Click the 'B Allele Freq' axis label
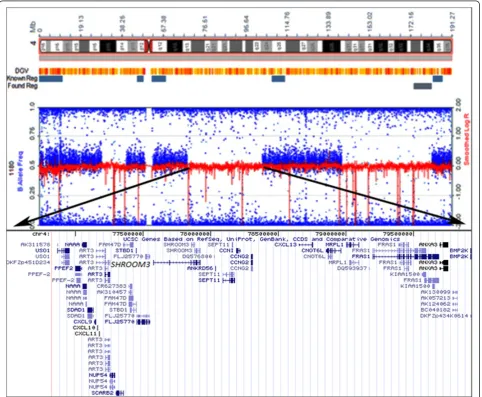This screenshot has height=397, width=482. coord(21,171)
